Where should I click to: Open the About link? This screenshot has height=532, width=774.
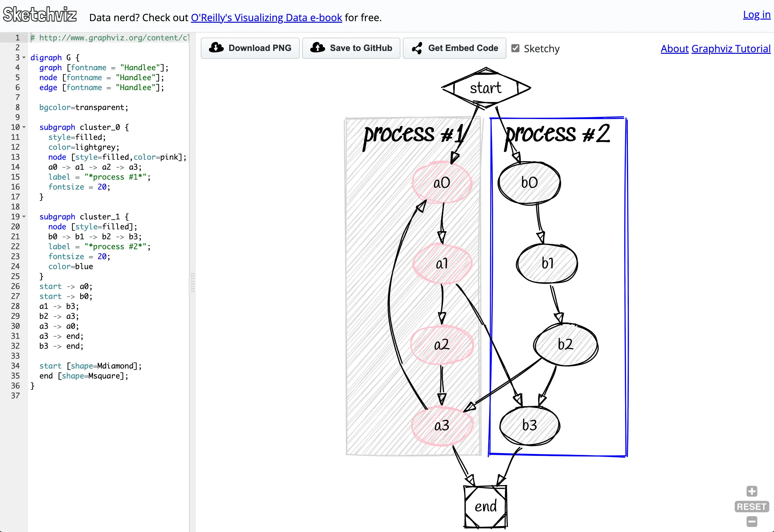(x=674, y=49)
